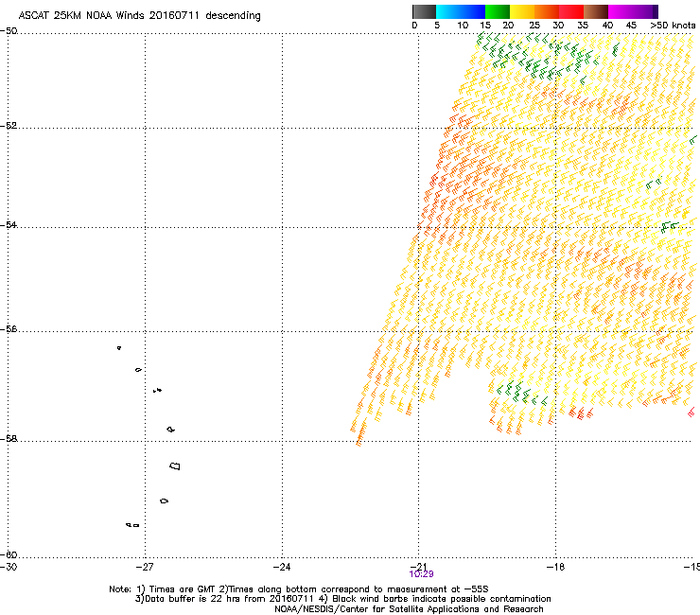The width and height of the screenshot is (700, 615).
Task: Click the 'NOAA/NESDIS/Center for Satellite Applications and Research' credit
Action: 409,609
